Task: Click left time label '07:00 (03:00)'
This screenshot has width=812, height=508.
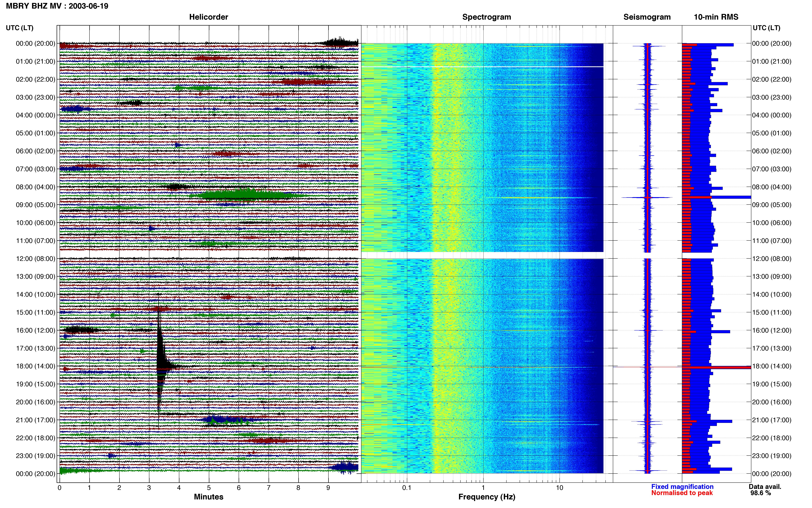Action: point(36,169)
